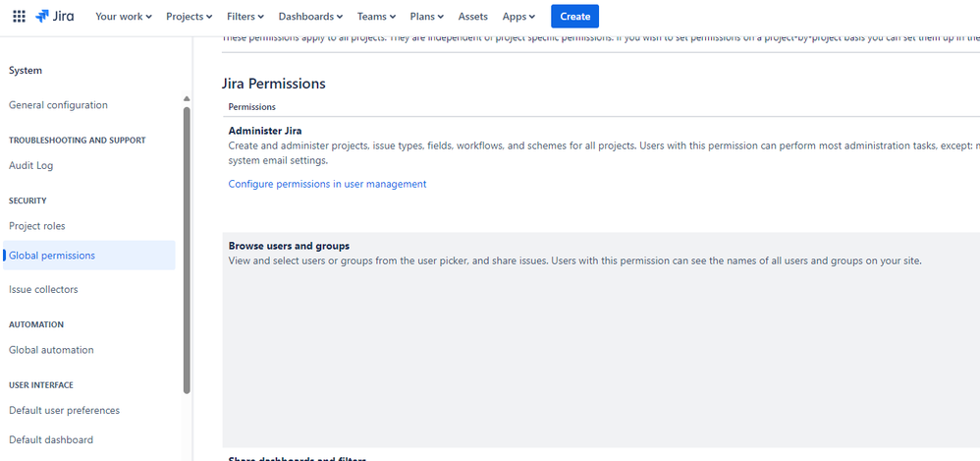Viewport: 980px width, 461px height.
Task: Go to Project roles
Action: click(x=37, y=226)
